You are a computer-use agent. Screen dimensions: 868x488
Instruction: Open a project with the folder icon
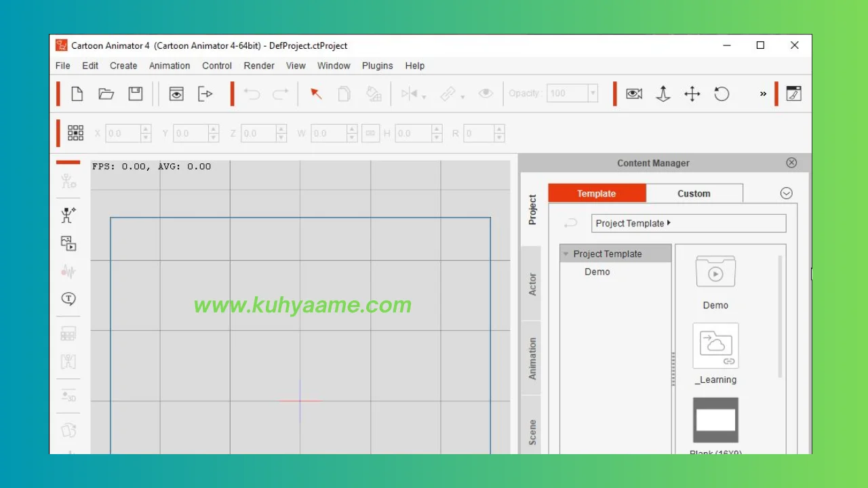(106, 94)
